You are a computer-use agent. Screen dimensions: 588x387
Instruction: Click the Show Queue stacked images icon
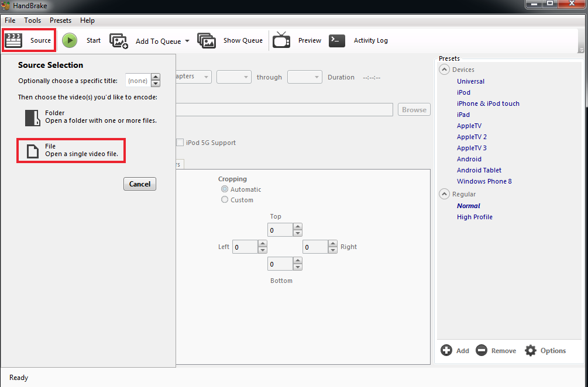click(207, 40)
